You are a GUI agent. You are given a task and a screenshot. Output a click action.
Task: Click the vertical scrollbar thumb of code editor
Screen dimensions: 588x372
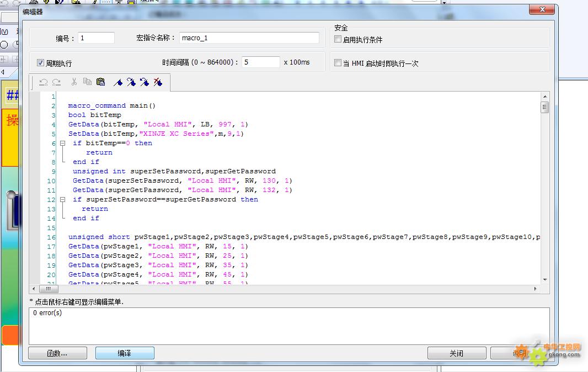point(545,108)
